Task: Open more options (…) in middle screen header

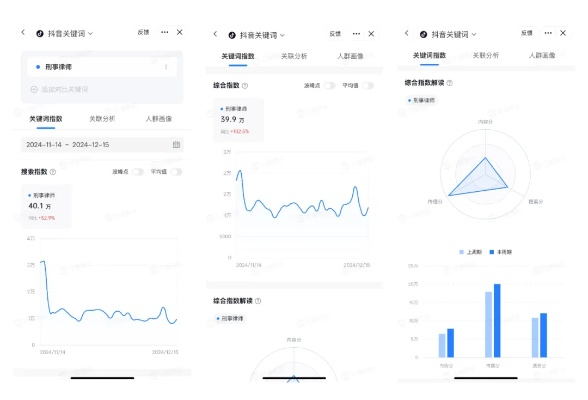Action: coord(356,34)
